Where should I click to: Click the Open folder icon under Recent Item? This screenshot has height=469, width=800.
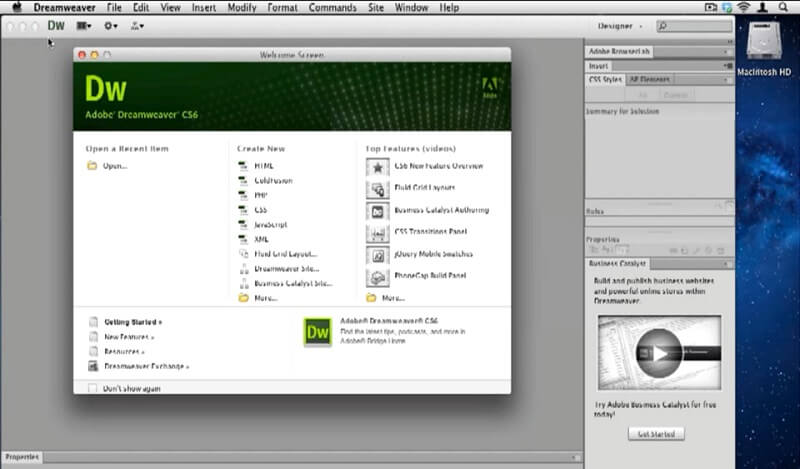[x=92, y=166]
